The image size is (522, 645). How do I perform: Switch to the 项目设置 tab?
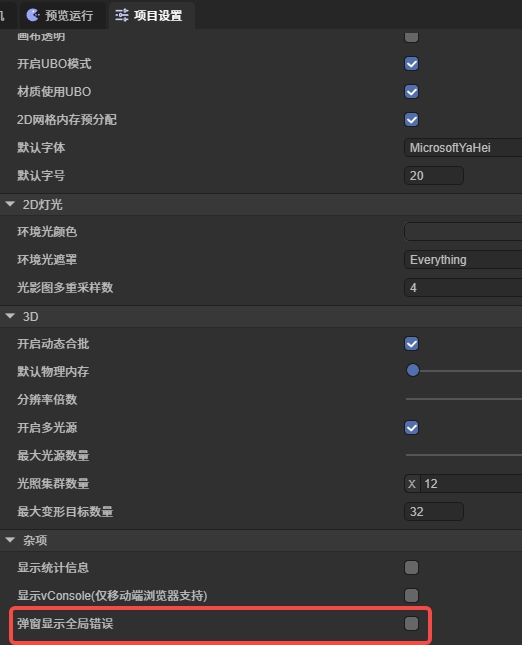pyautogui.click(x=149, y=16)
